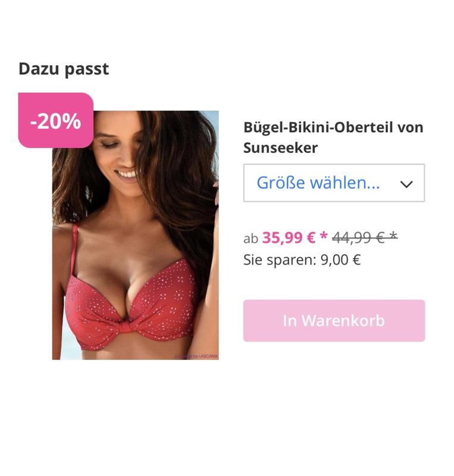
Task: Click the LASCANA watermark on the product photo
Action: (196, 356)
